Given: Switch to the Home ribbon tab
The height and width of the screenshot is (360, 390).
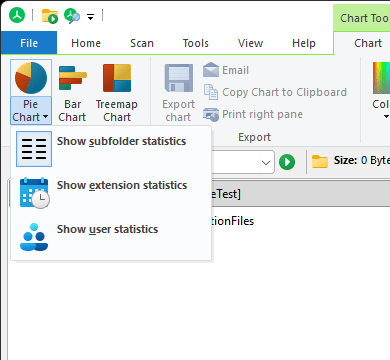Looking at the screenshot, I should tap(86, 43).
